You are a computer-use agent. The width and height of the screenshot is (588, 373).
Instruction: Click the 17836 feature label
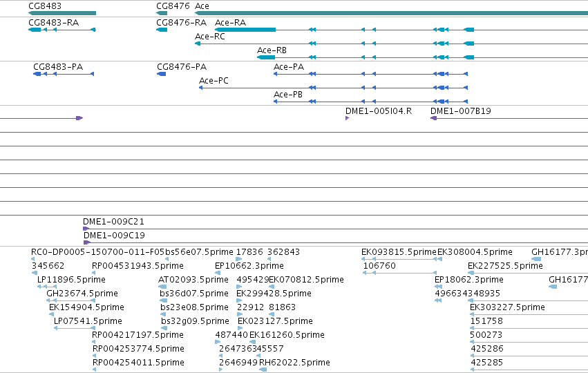click(249, 252)
